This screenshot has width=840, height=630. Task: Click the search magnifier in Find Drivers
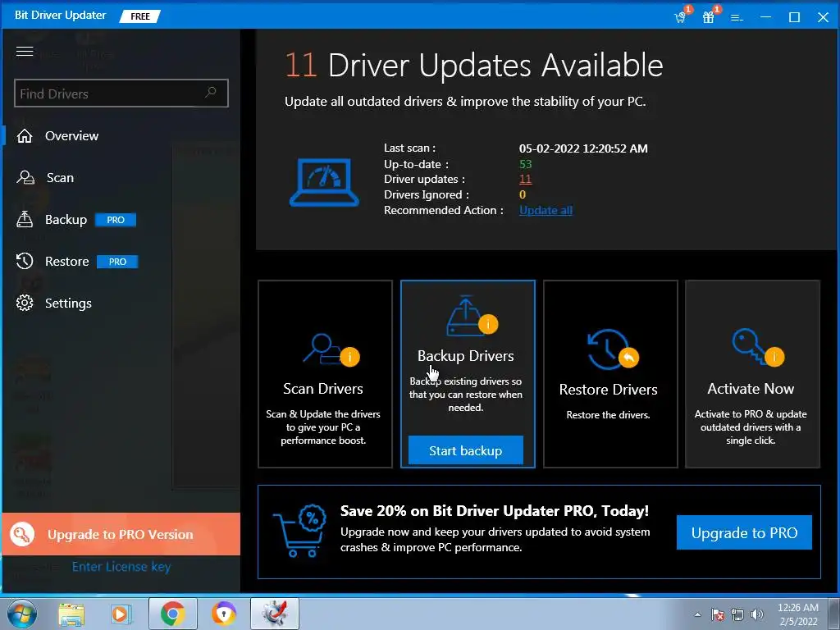point(211,92)
